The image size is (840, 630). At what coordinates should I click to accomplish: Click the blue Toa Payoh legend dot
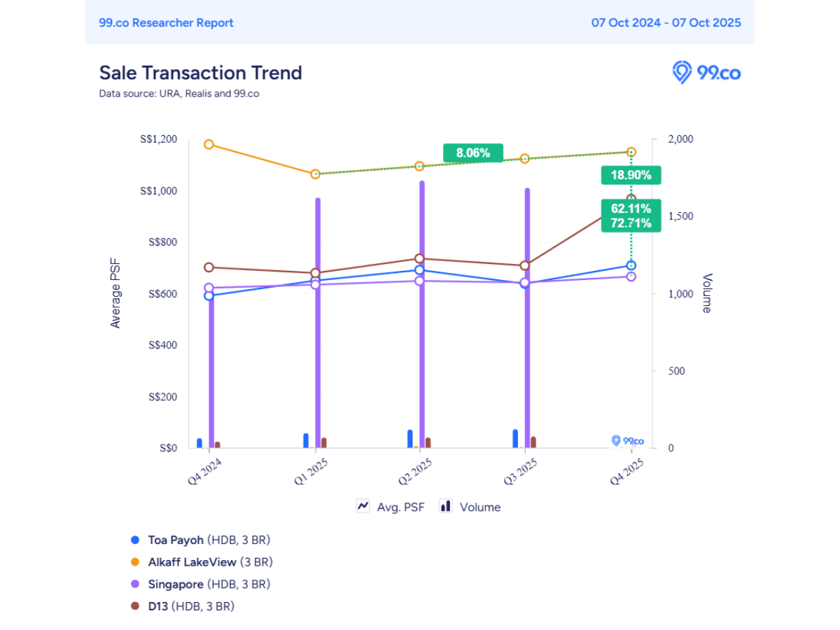(x=135, y=540)
